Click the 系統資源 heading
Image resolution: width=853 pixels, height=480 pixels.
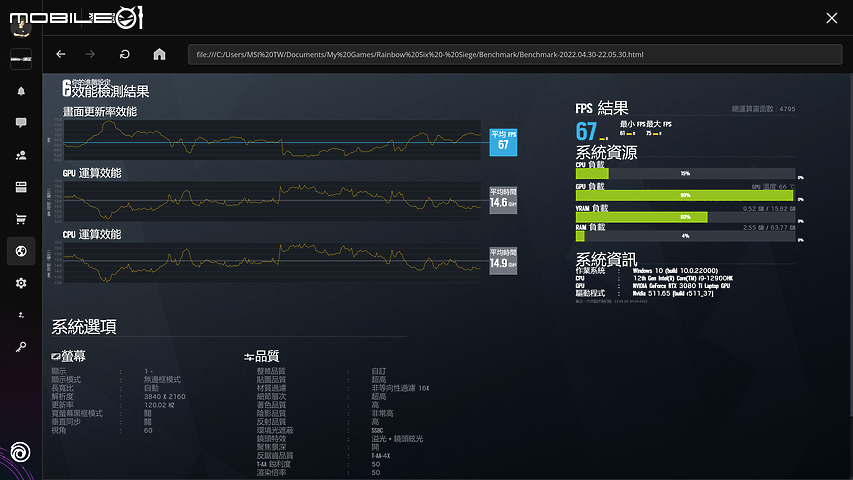606,152
